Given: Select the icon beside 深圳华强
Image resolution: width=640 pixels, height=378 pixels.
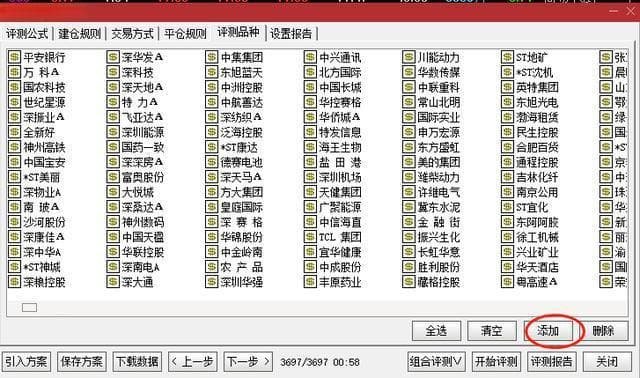Looking at the screenshot, I should pyautogui.click(x=212, y=282).
